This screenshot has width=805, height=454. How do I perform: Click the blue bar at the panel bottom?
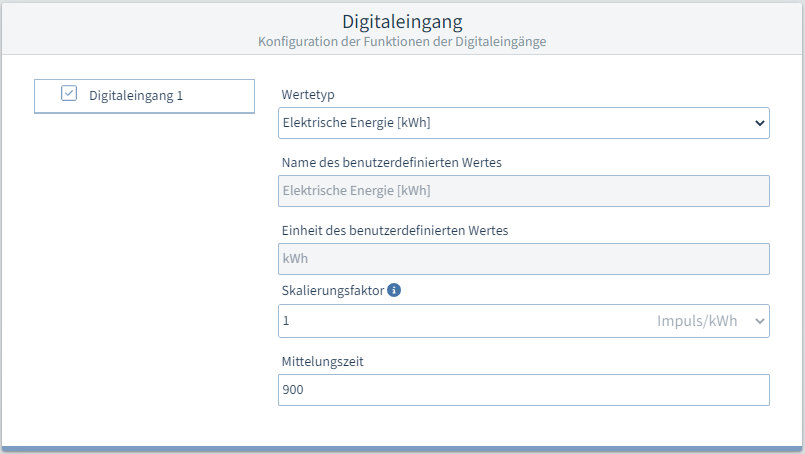point(402,449)
